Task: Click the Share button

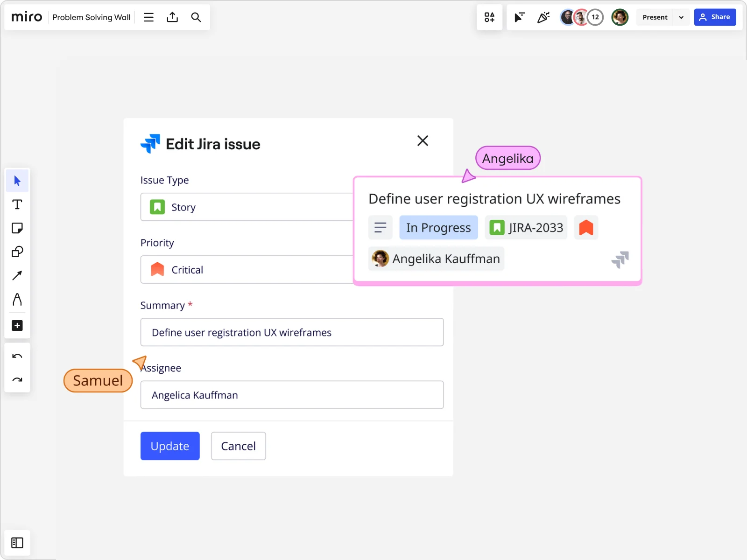Action: click(x=715, y=17)
